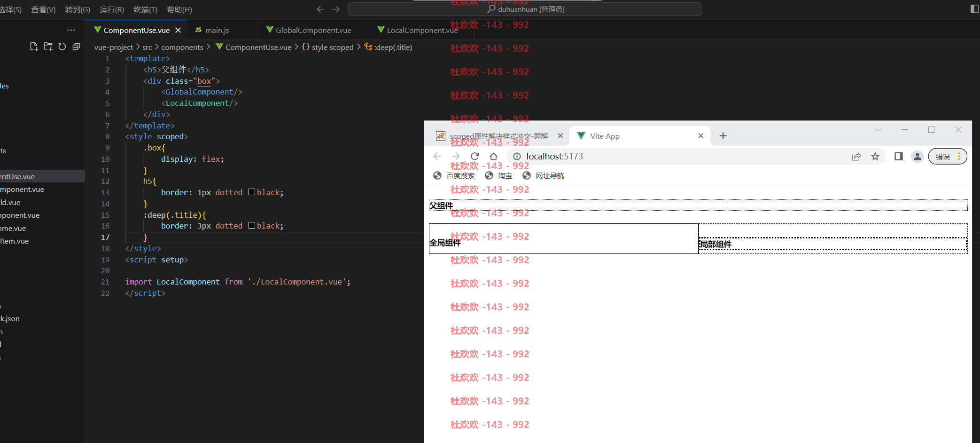Switch to the scoped属性 browser tab
This screenshot has width=980, height=443.
click(499, 136)
